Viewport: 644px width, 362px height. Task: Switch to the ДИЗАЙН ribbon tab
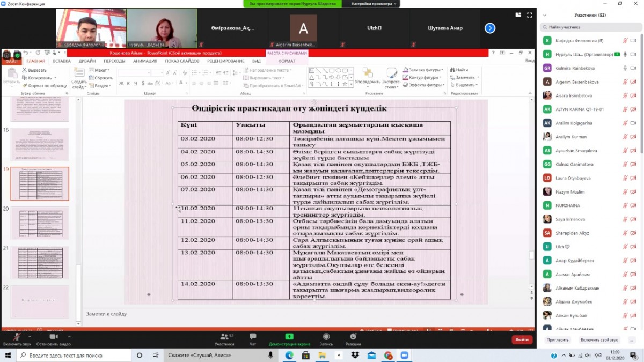coord(87,61)
